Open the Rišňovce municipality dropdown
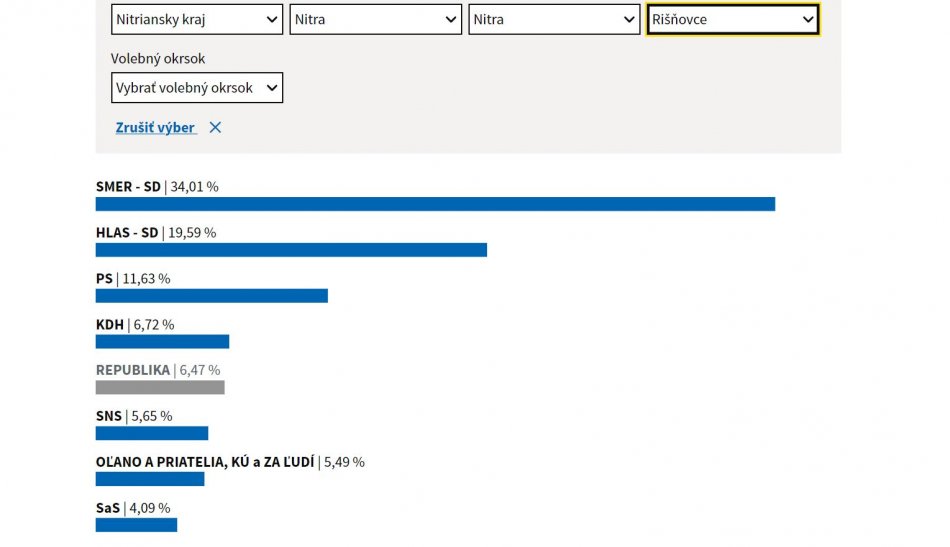950x547 pixels. (x=733, y=19)
